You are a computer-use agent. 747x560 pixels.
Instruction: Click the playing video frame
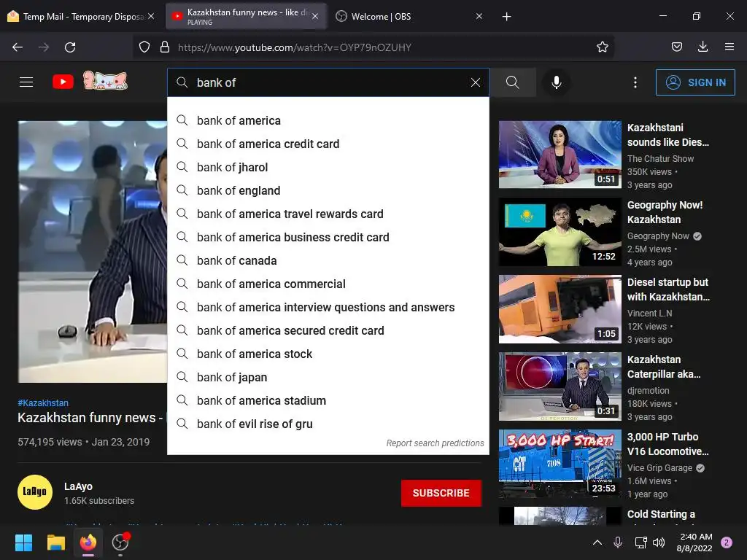click(93, 252)
